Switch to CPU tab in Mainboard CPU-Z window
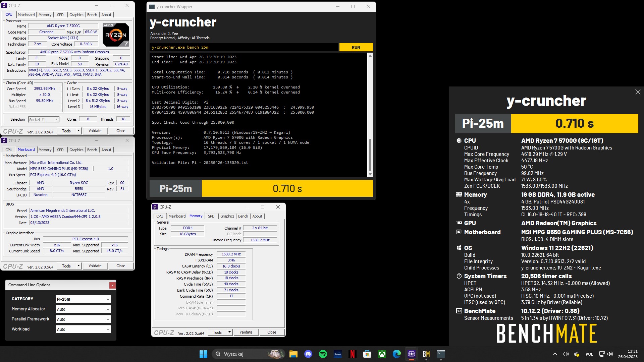This screenshot has height=362, width=644. click(9, 150)
